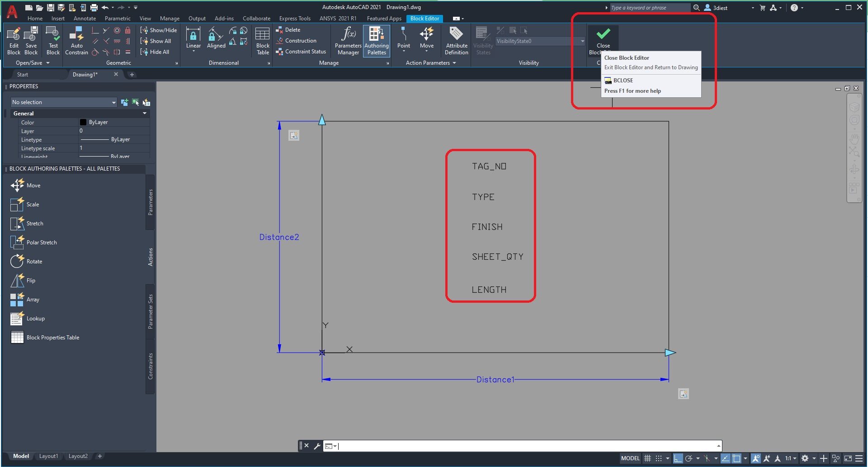Click the Color ByLayer swatch
This screenshot has width=868, height=467.
tap(83, 122)
